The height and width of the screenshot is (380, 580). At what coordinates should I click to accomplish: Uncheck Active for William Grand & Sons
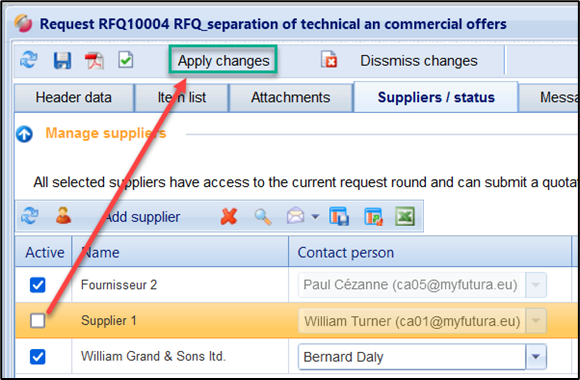(38, 357)
